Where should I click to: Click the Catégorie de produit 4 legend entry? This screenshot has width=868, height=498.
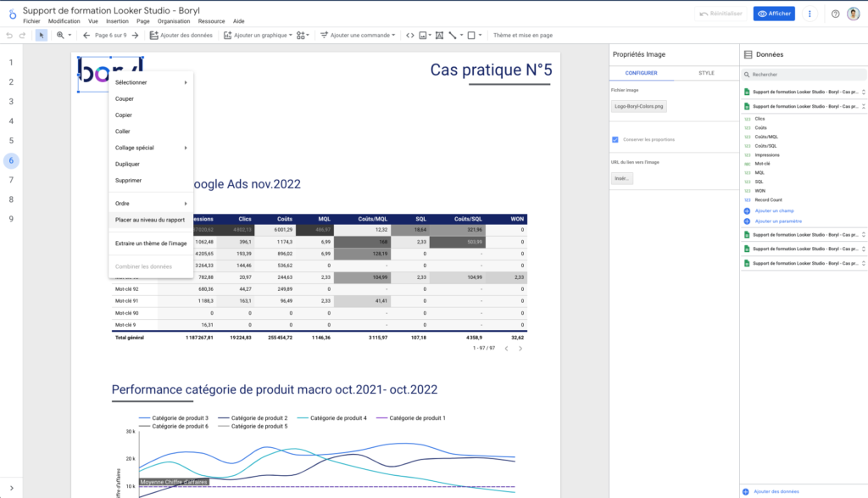pyautogui.click(x=332, y=418)
